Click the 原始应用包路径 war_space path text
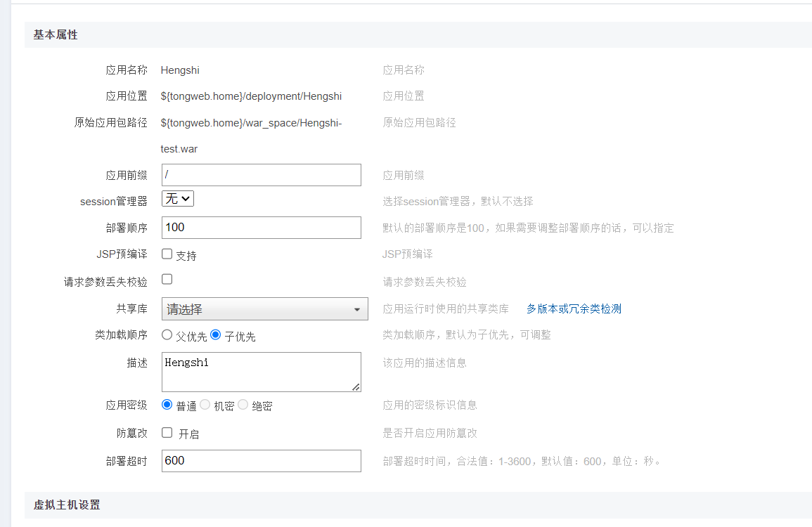 pos(251,123)
